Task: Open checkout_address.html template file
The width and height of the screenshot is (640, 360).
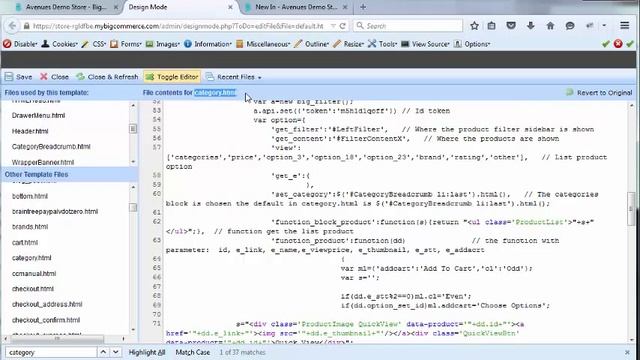Action: click(47, 304)
